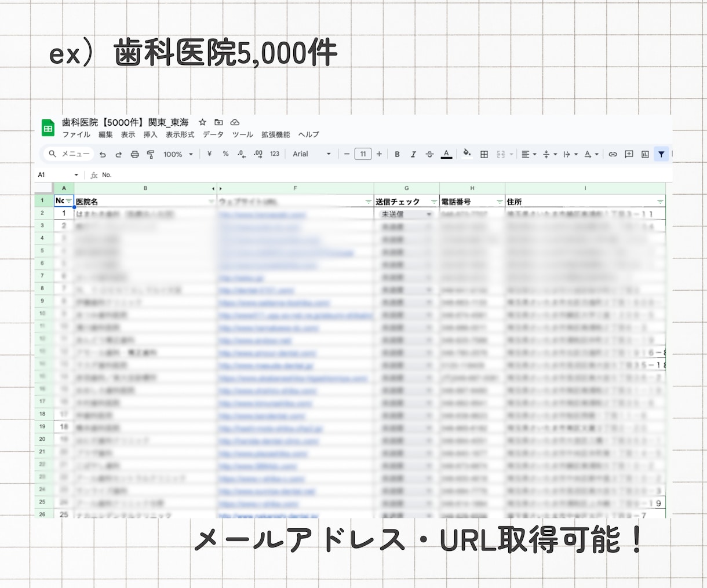Toggle italic formatting

point(413,154)
